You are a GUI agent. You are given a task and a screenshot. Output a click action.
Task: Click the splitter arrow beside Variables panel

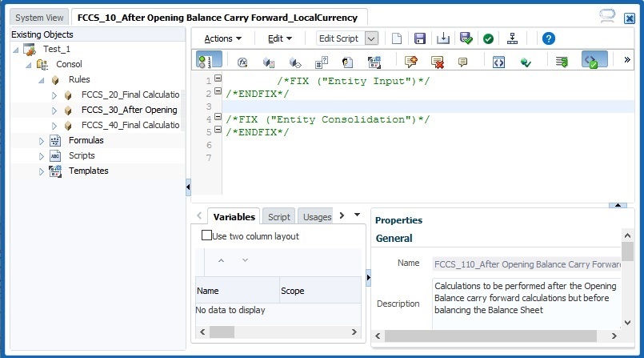[x=369, y=277]
